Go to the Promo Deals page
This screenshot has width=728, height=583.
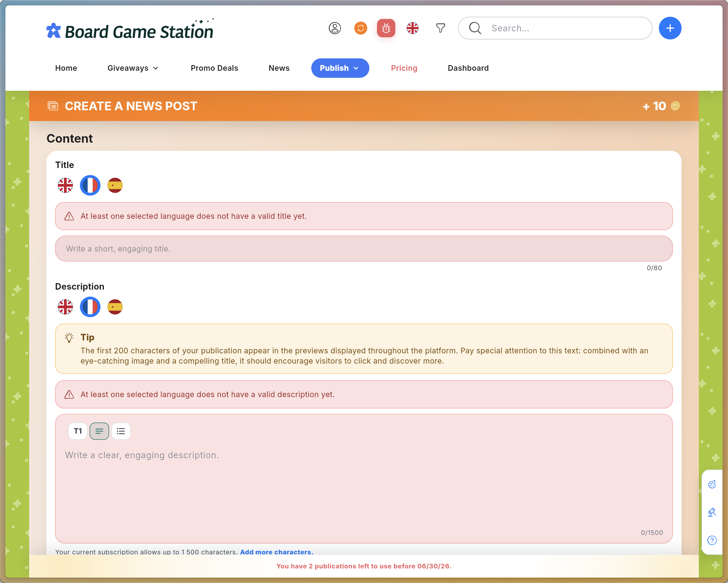214,68
